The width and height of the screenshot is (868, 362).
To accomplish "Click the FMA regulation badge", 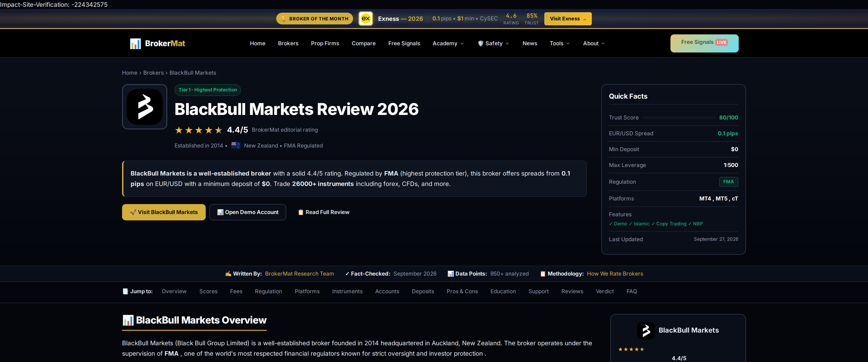I will pyautogui.click(x=729, y=182).
